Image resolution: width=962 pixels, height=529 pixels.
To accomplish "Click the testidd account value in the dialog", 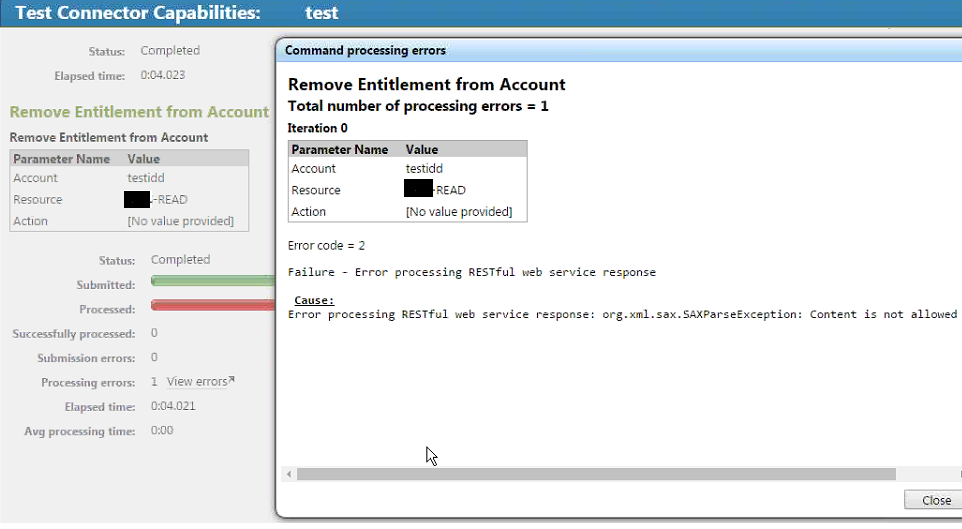I will 424,169.
